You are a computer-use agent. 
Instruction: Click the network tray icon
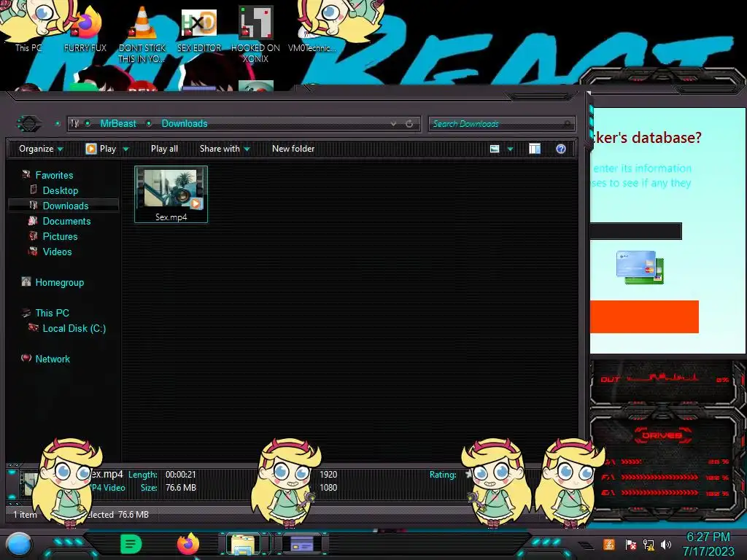point(649,544)
